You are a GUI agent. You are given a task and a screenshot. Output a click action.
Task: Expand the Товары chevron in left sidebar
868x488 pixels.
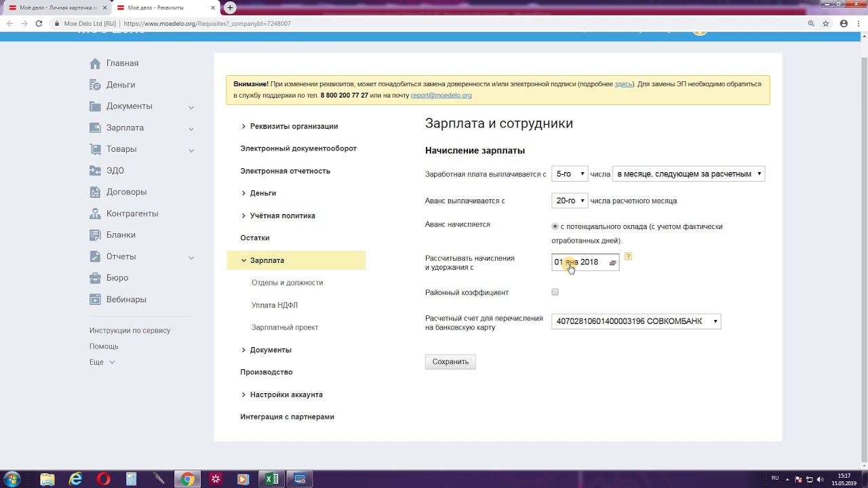click(x=191, y=150)
